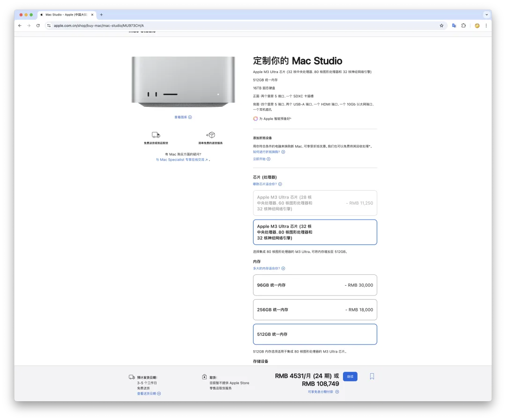Open Mac Specialist online chat link
Image resolution: width=506 pixels, height=420 pixels.
182,160
